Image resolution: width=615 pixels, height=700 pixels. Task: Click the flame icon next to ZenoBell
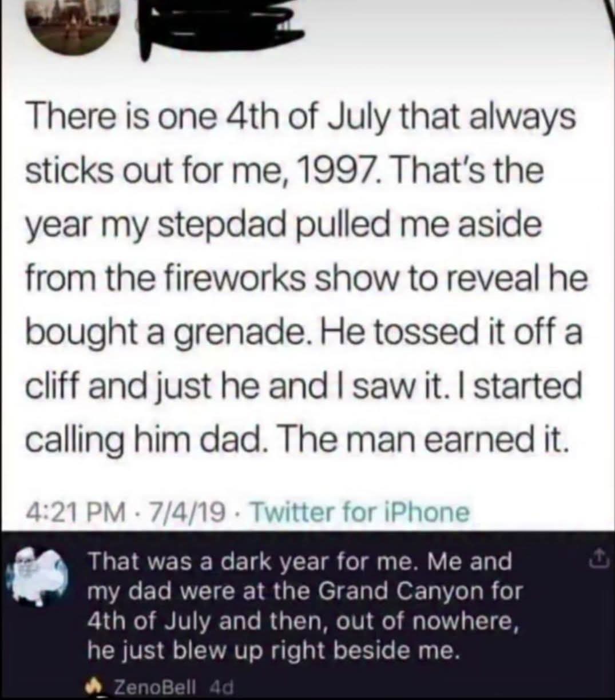click(x=92, y=685)
